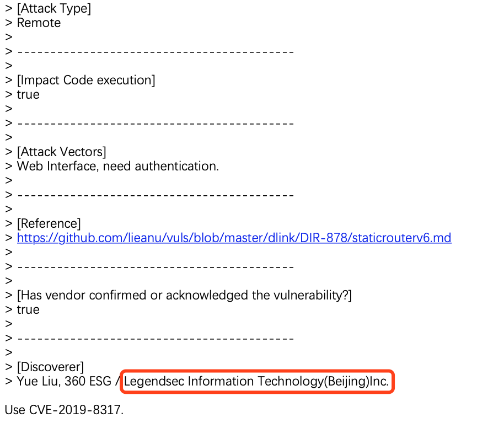The height and width of the screenshot is (428, 504).
Task: Click dashed separator above Attack Vectors
Action: coord(156,124)
